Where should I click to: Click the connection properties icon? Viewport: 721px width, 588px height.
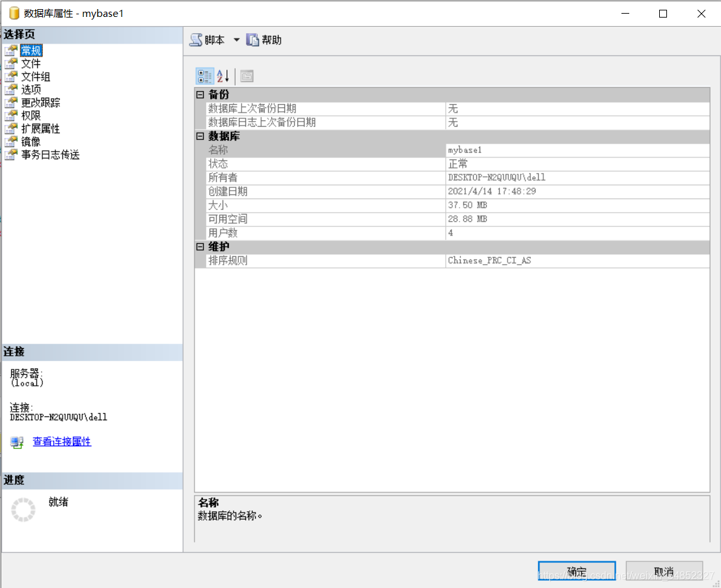tap(17, 442)
